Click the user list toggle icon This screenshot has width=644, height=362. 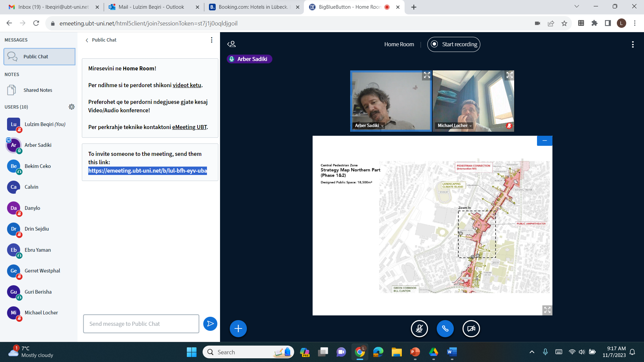click(x=231, y=44)
